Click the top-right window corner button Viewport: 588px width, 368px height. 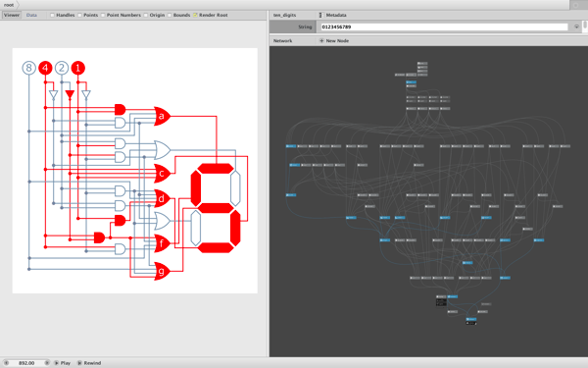(576, 5)
